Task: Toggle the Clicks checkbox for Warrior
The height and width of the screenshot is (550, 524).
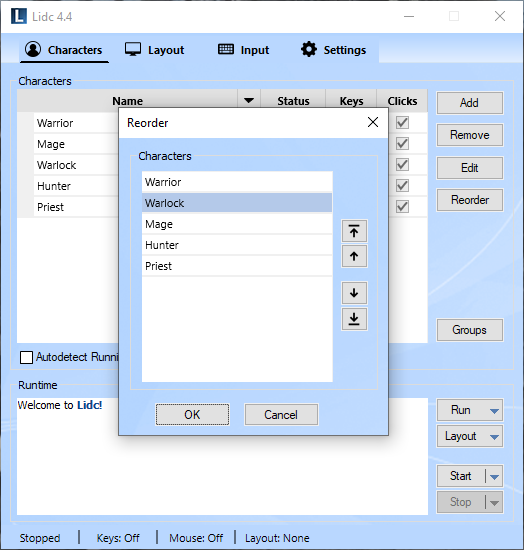Action: coord(402,122)
